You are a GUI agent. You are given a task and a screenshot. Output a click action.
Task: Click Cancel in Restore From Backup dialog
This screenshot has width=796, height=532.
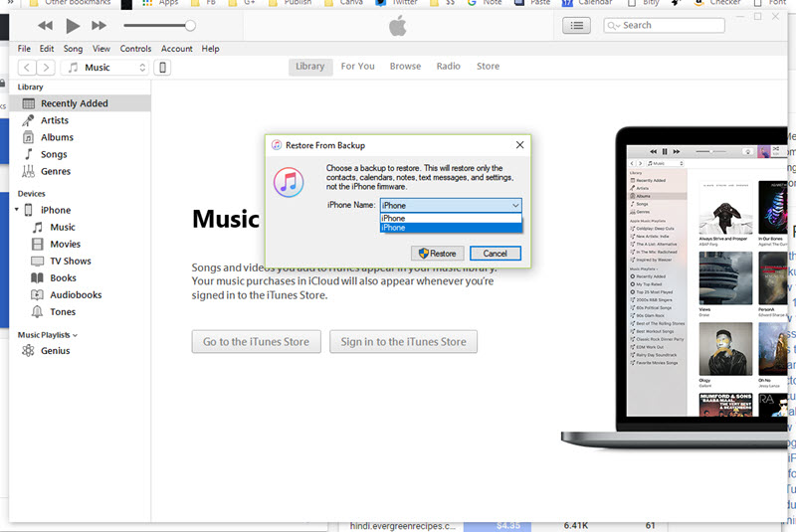pos(495,254)
